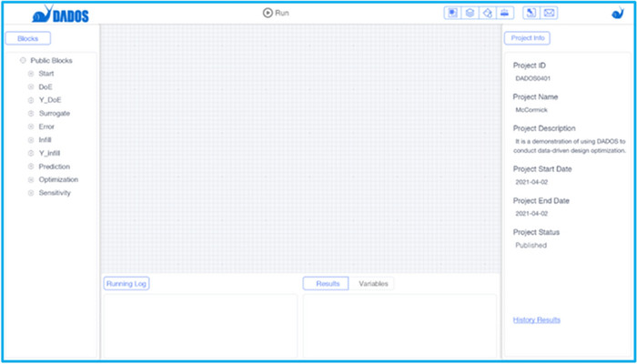637x364 pixels.
Task: Click the Running Log button
Action: [126, 284]
